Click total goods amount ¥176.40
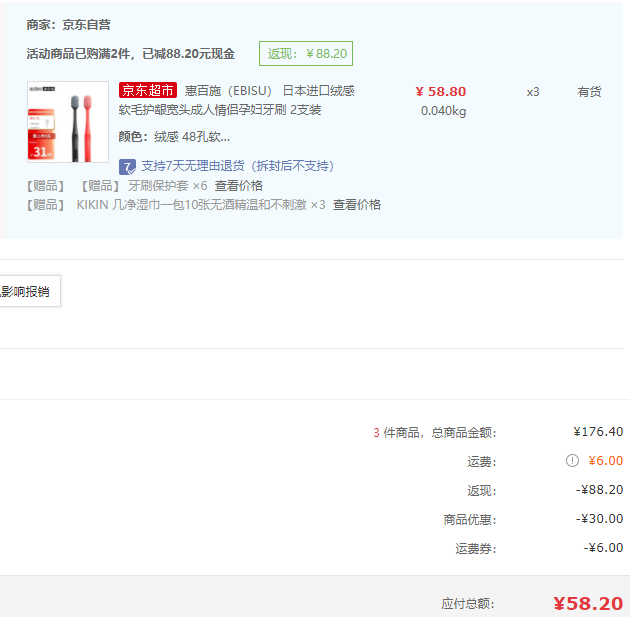The height and width of the screenshot is (617, 630). (x=598, y=432)
